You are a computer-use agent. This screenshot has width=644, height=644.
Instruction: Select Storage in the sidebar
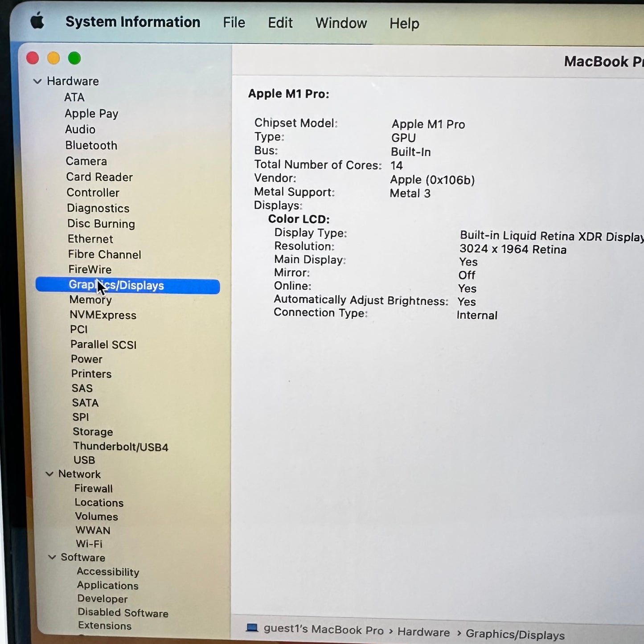click(x=93, y=432)
